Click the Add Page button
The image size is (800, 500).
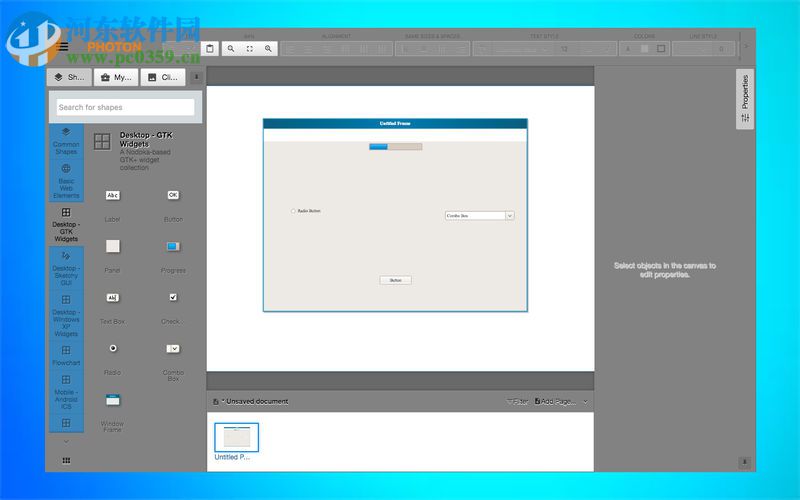pos(555,402)
